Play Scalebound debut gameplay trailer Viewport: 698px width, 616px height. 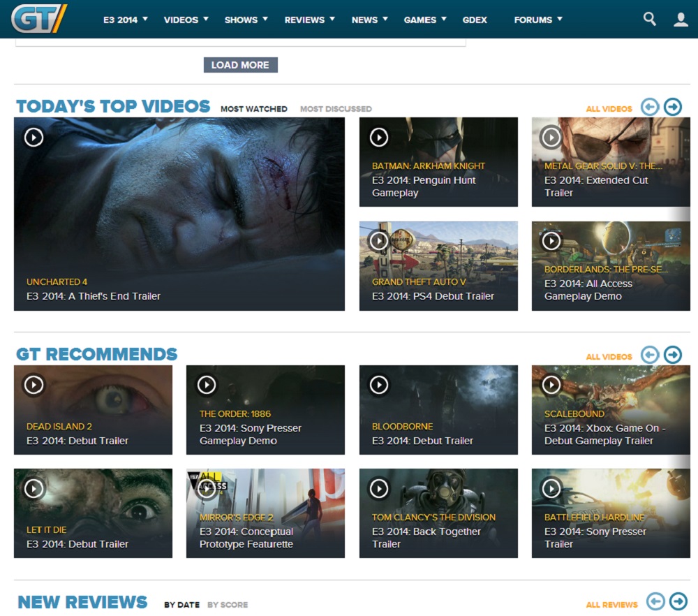coord(551,385)
